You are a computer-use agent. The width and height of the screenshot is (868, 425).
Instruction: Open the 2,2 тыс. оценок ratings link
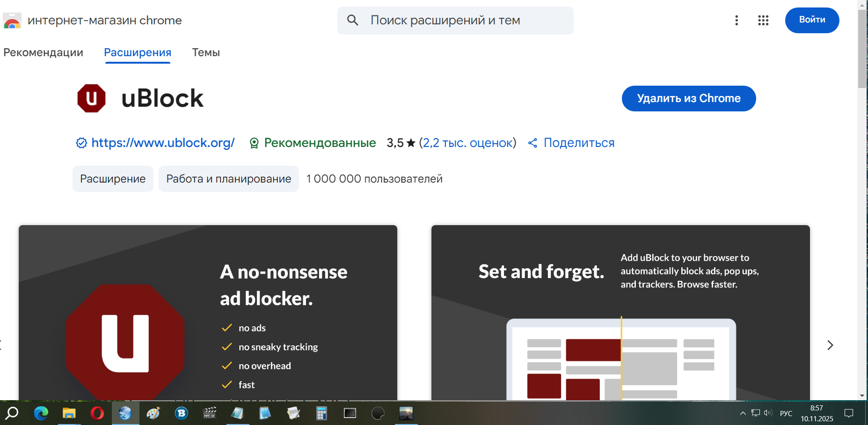(x=467, y=143)
